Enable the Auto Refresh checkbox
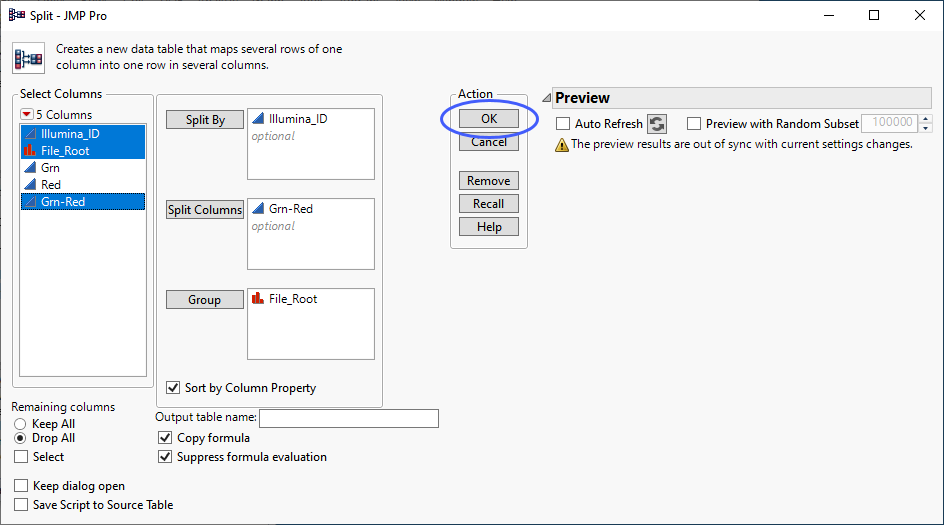 tap(563, 124)
